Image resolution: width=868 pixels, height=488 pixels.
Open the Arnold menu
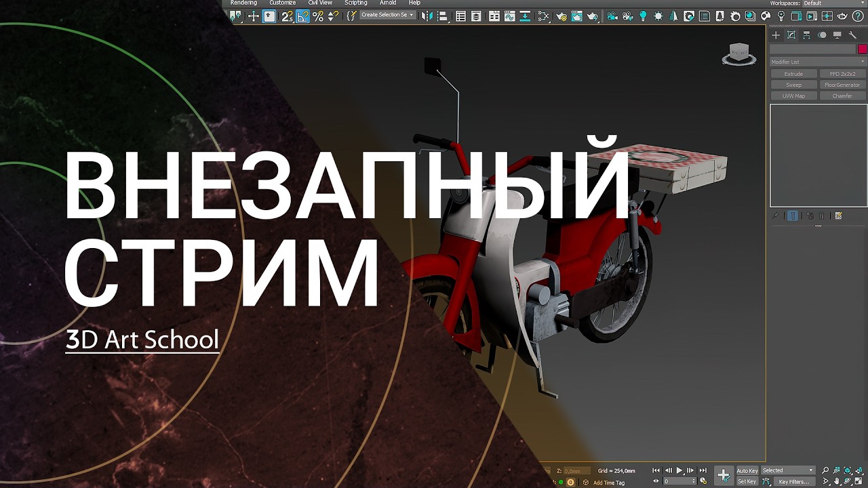[x=388, y=3]
